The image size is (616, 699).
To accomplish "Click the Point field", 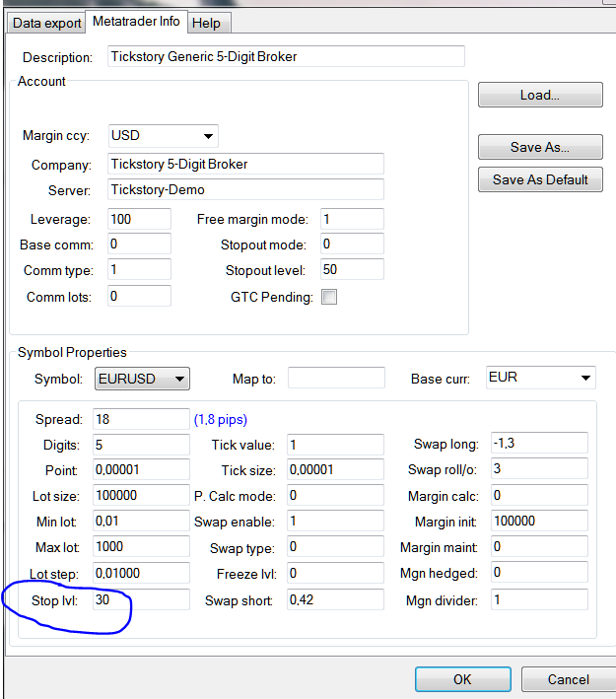I will click(x=141, y=470).
